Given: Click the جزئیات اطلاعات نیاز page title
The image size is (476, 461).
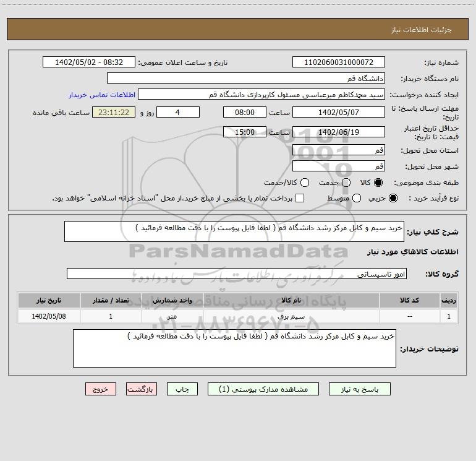Looking at the screenshot, I should pos(422,30).
